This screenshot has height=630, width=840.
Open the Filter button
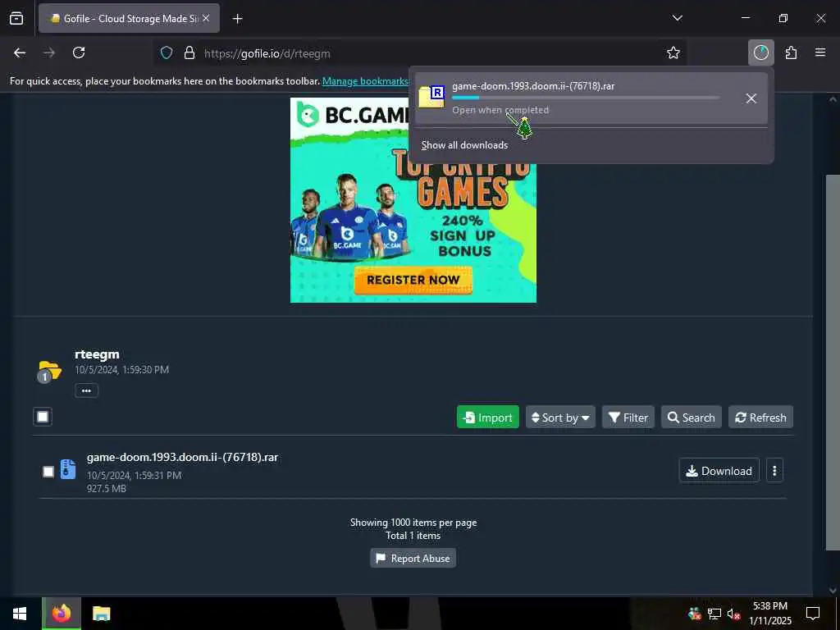tap(628, 418)
